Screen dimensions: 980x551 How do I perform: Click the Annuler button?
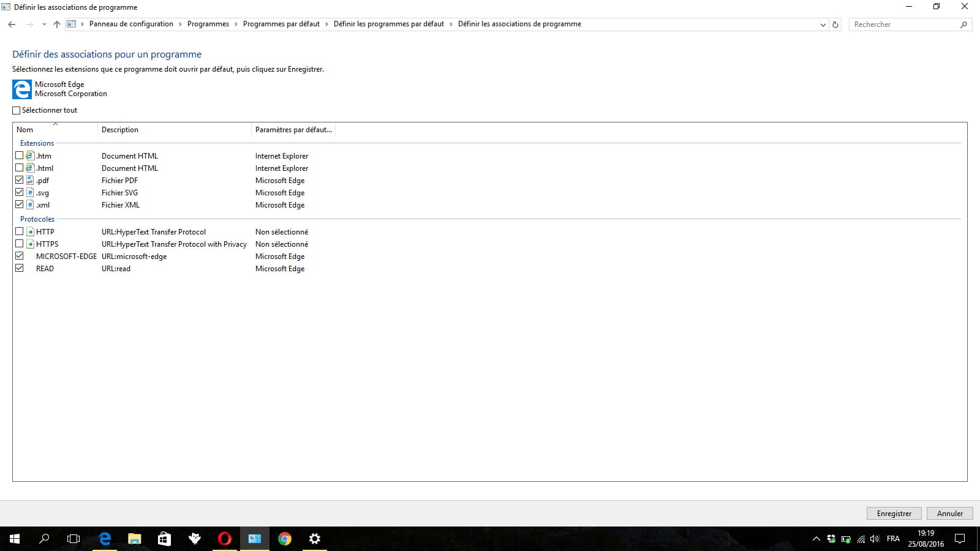(x=950, y=514)
